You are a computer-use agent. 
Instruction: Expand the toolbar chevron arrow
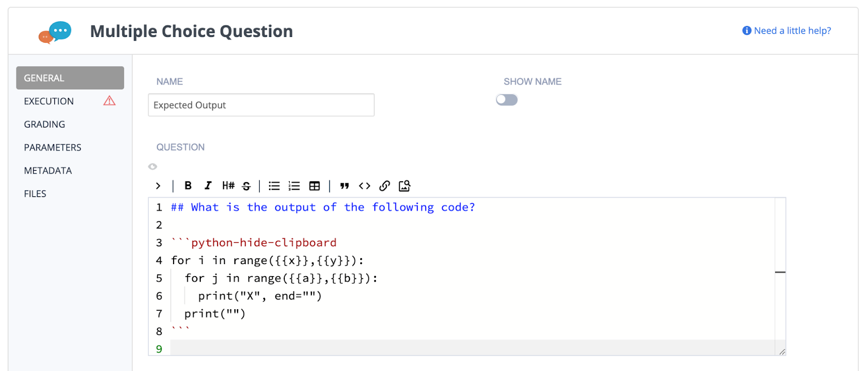tap(158, 186)
